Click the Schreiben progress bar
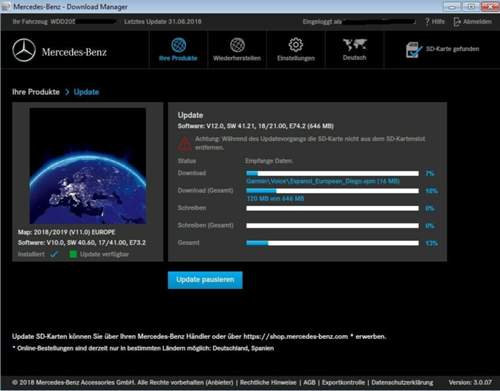The height and width of the screenshot is (391, 500). (x=332, y=208)
